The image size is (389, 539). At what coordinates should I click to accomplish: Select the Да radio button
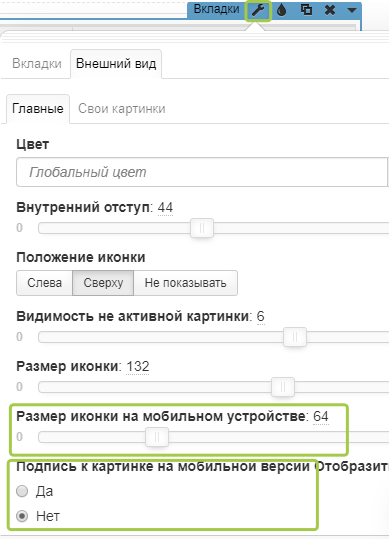(x=22, y=491)
